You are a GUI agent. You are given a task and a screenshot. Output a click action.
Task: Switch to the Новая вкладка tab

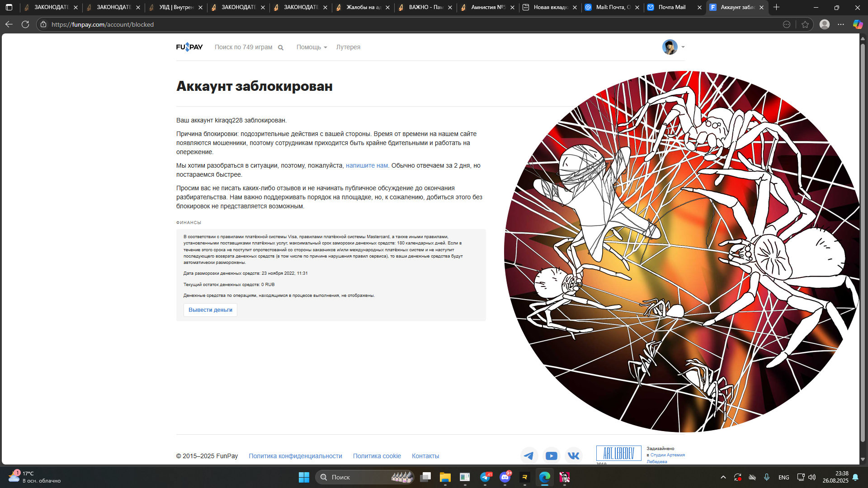click(551, 7)
